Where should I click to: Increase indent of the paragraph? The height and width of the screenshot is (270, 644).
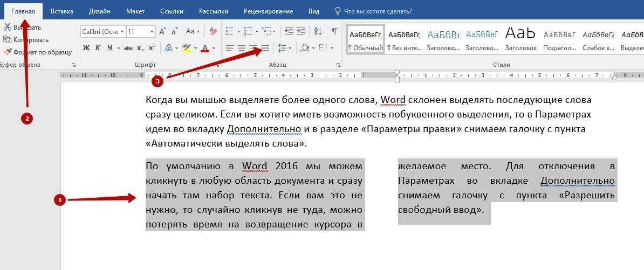[301, 31]
